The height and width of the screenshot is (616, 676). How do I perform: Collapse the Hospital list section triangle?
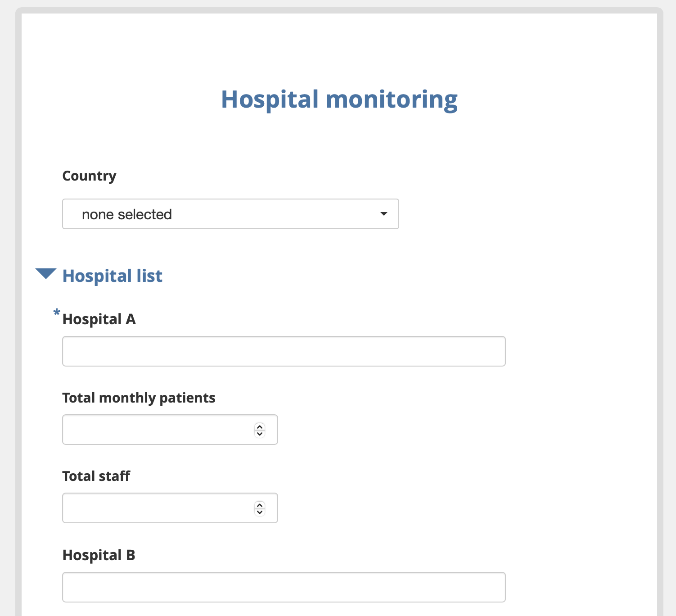click(x=46, y=274)
